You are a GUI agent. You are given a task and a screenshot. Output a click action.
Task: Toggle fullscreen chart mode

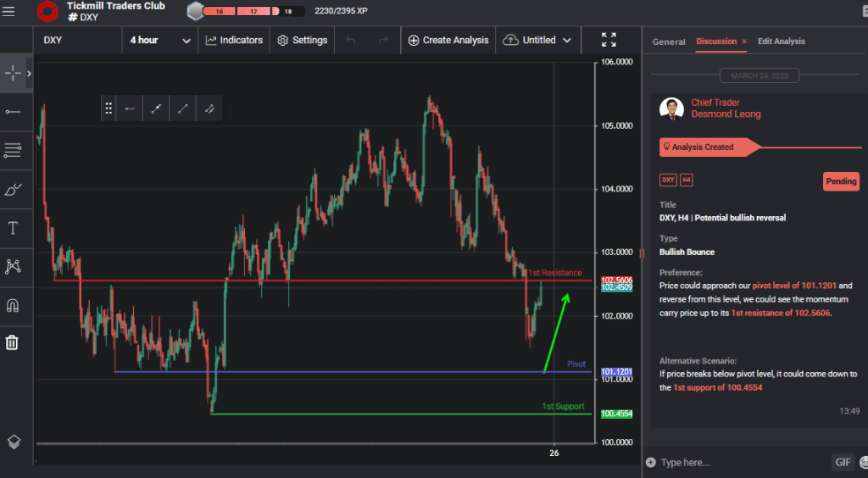coord(609,40)
